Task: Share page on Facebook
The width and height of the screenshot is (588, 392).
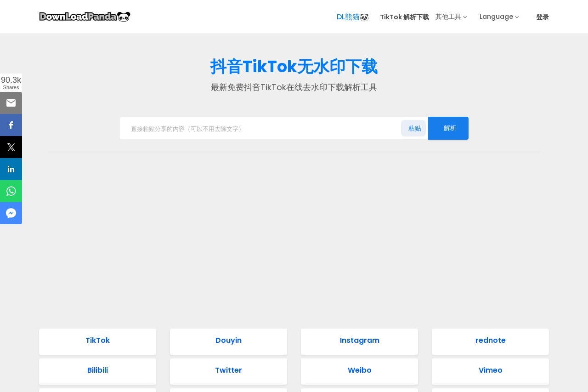Action: (x=11, y=125)
